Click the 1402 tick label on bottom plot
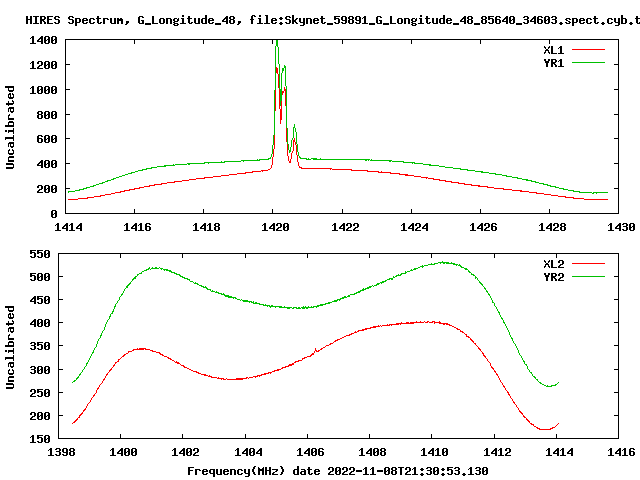The image size is (640, 480). tap(185, 452)
